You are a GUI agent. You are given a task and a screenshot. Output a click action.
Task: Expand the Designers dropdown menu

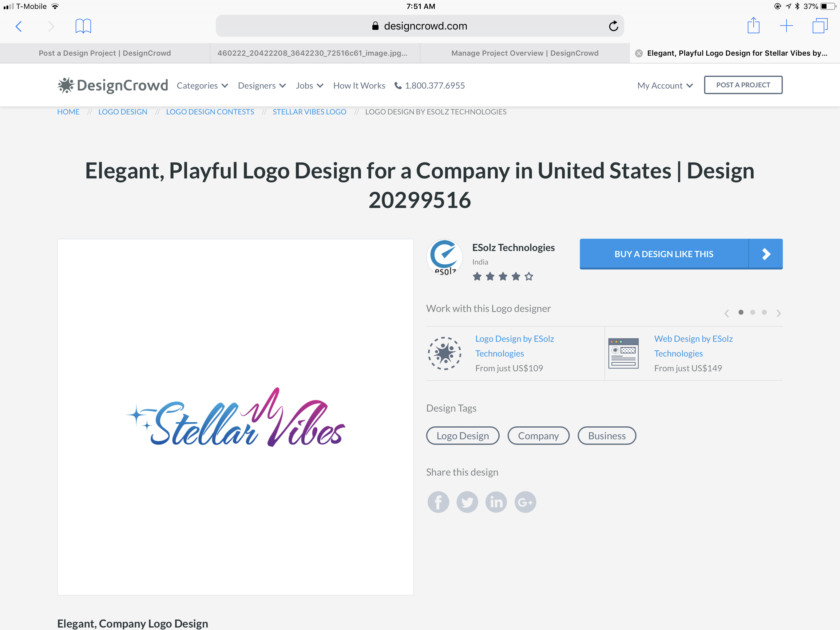click(x=262, y=86)
